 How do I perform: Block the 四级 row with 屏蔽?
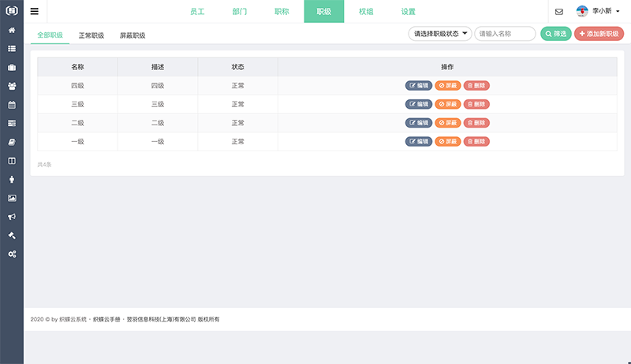pyautogui.click(x=447, y=86)
